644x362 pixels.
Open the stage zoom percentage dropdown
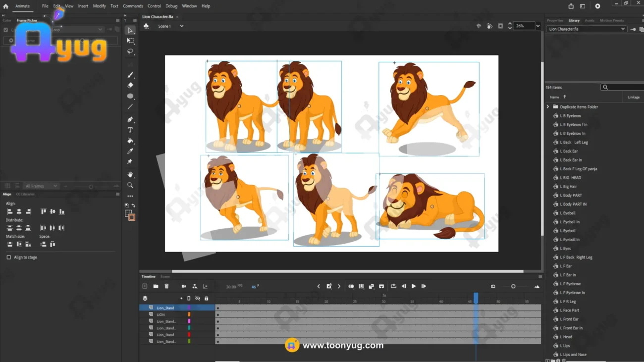[538, 26]
